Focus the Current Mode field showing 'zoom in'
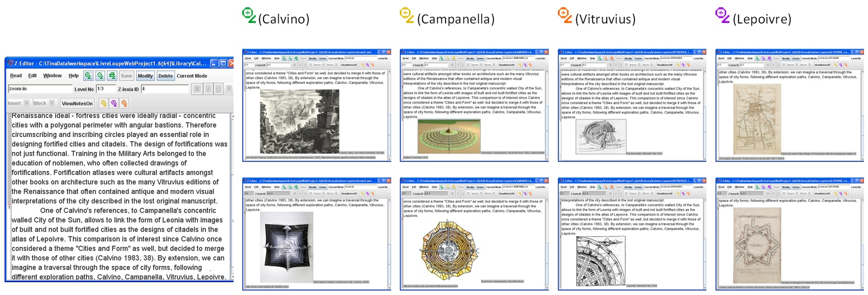 click(40, 89)
